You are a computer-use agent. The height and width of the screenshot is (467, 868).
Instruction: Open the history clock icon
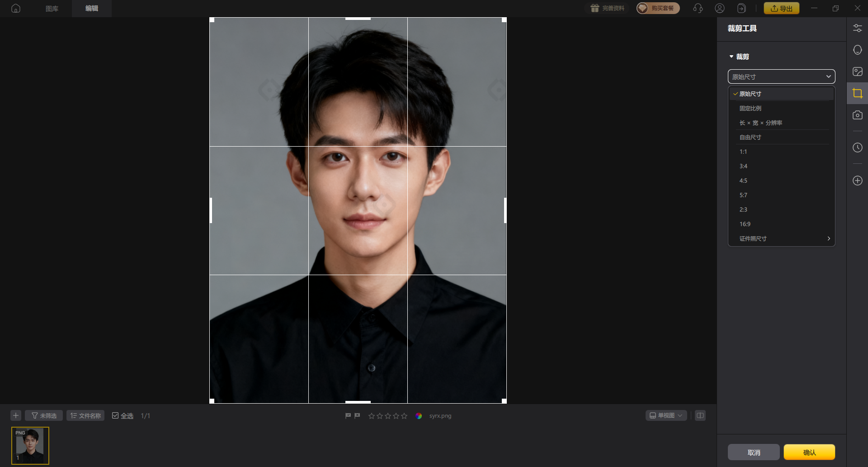857,148
